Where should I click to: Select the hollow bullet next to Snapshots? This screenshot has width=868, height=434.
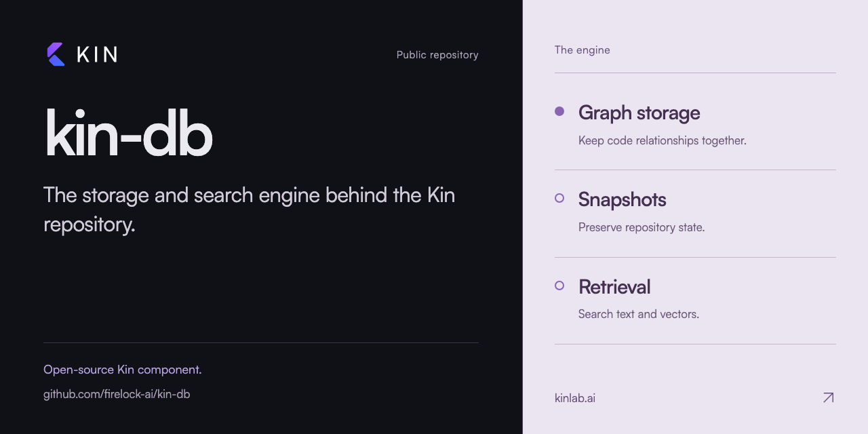coord(559,198)
